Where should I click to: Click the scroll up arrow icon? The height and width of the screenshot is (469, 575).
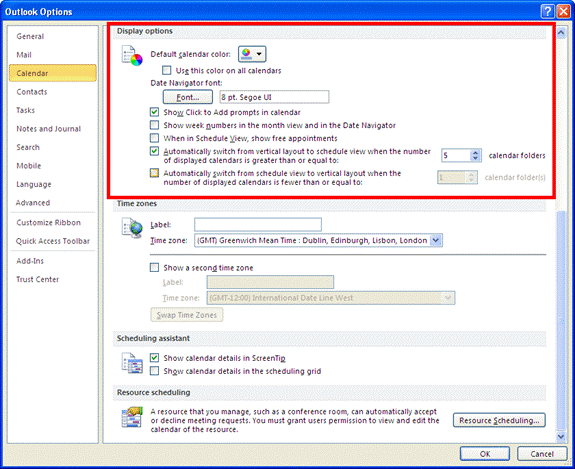(561, 33)
